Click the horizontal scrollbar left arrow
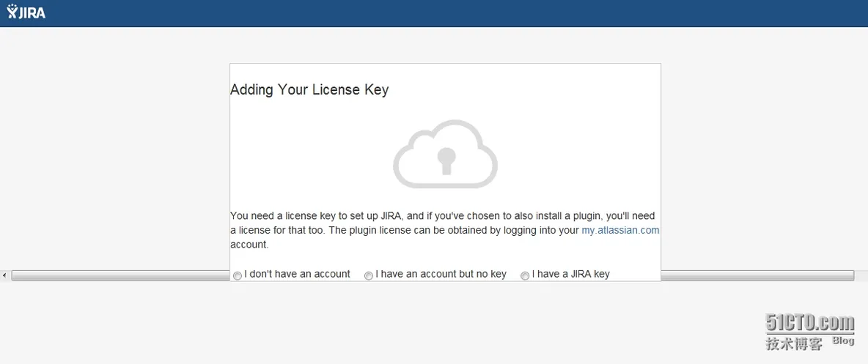Viewport: 868px width, 364px height. coord(4,275)
